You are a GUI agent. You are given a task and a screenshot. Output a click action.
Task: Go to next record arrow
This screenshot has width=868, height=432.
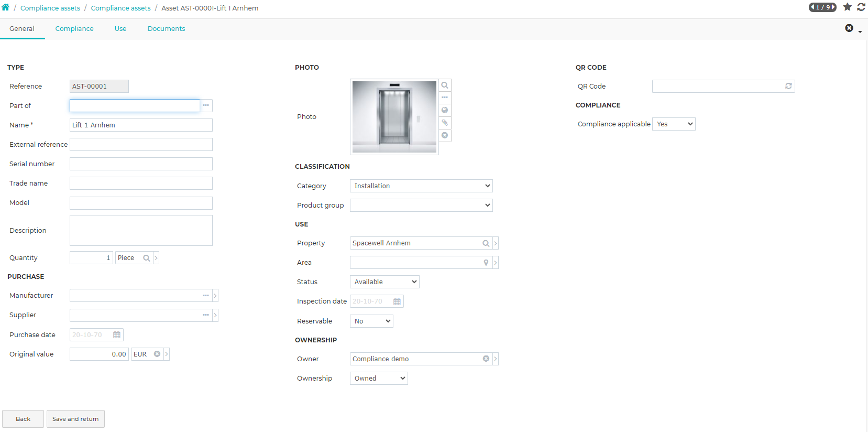click(833, 7)
